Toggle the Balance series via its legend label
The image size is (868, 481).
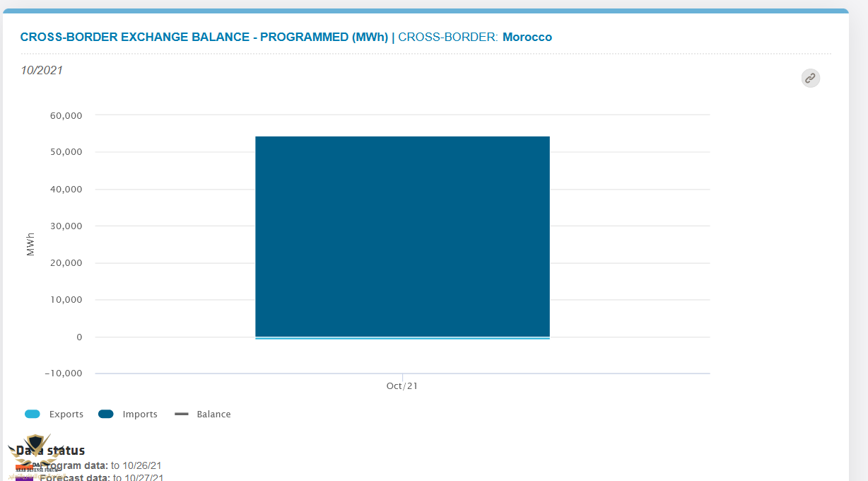[213, 415]
